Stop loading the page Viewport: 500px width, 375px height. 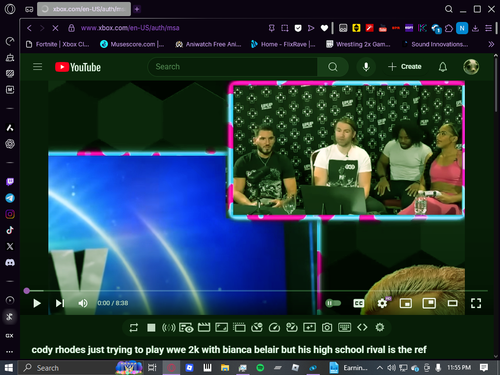55,28
